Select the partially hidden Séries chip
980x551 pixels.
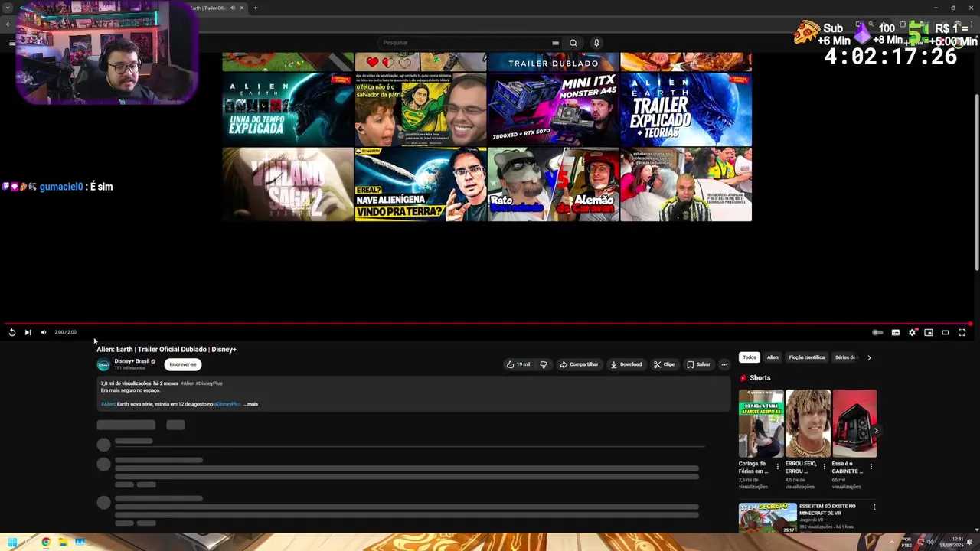pos(845,357)
